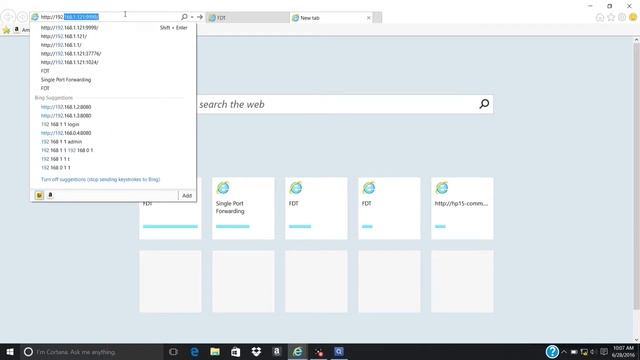The width and height of the screenshot is (640, 360).
Task: Open the Windows Start menu
Action: tap(10, 352)
